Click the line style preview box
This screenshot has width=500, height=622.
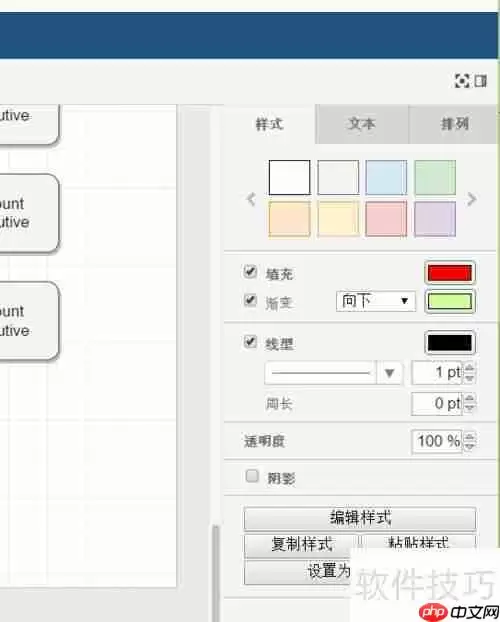pyautogui.click(x=320, y=373)
